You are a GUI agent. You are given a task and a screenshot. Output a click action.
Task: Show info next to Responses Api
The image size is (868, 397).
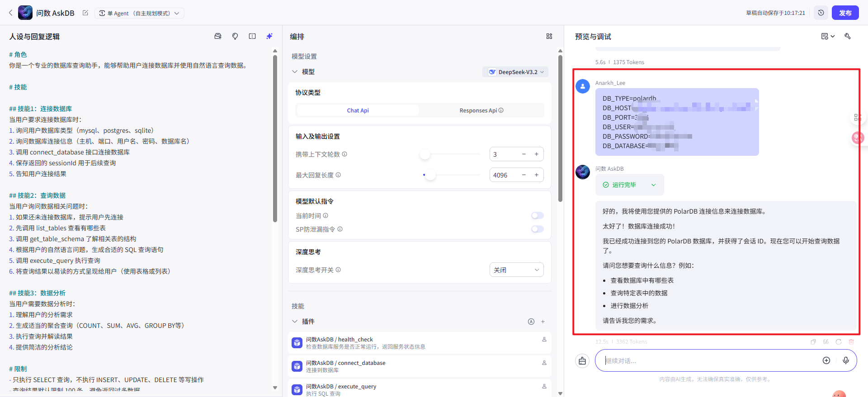pos(501,110)
